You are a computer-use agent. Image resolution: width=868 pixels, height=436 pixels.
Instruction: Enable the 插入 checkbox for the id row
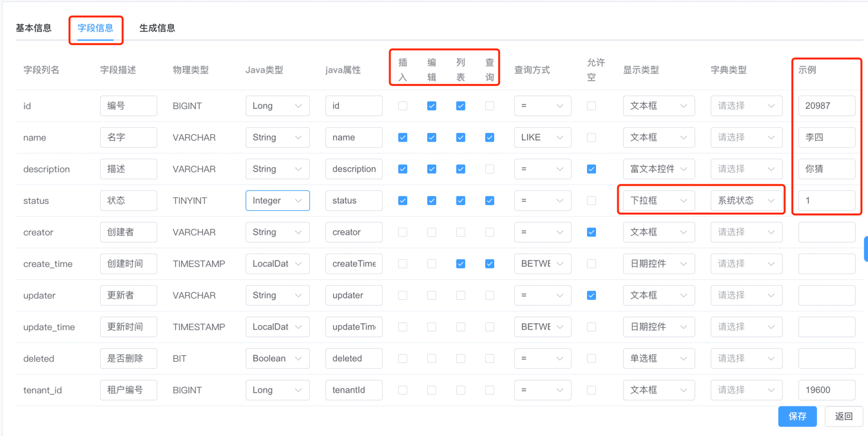[402, 105]
